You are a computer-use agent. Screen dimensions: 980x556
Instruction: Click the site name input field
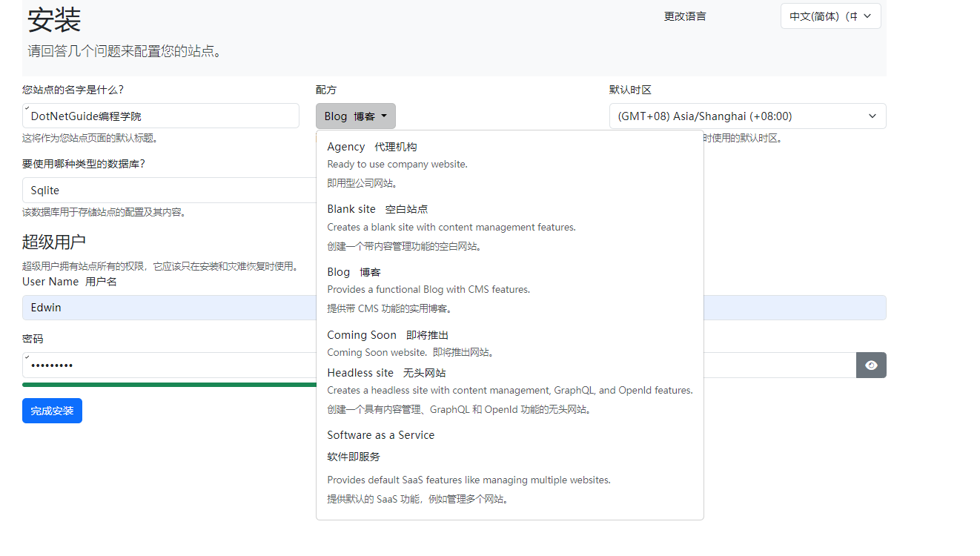(161, 116)
